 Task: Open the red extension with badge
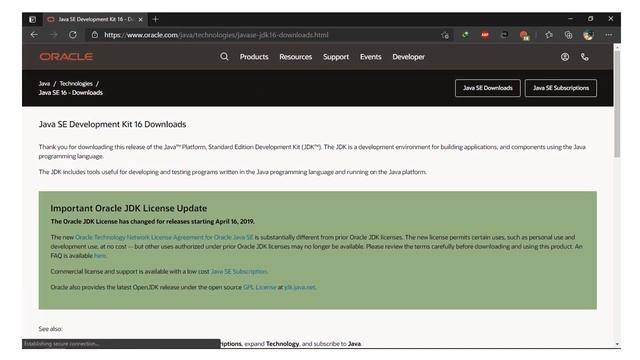pos(524,36)
